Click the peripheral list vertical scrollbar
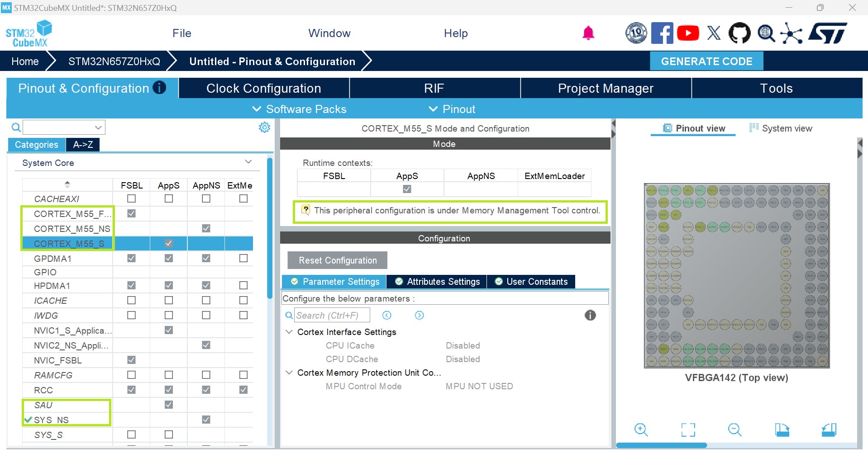The width and height of the screenshot is (868, 453). tap(270, 228)
